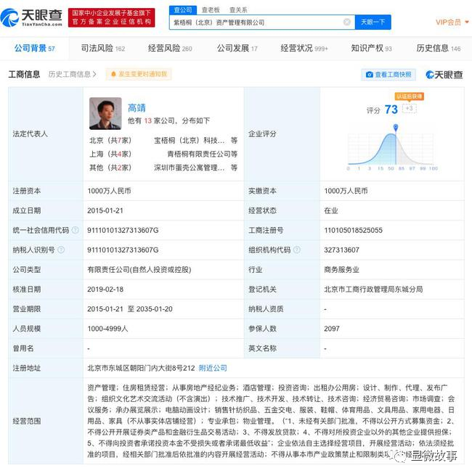Click help icon beside 统一社会信用代码
Viewport: 472px width, 476px height.
click(76, 230)
